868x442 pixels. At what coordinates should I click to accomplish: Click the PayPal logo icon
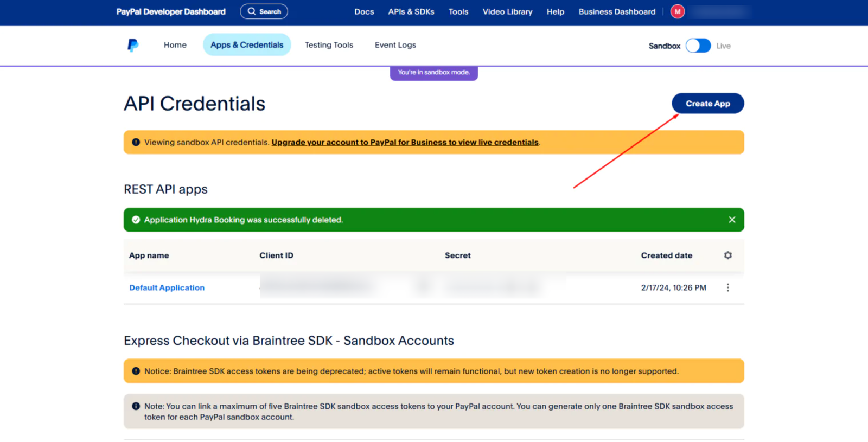(x=133, y=45)
